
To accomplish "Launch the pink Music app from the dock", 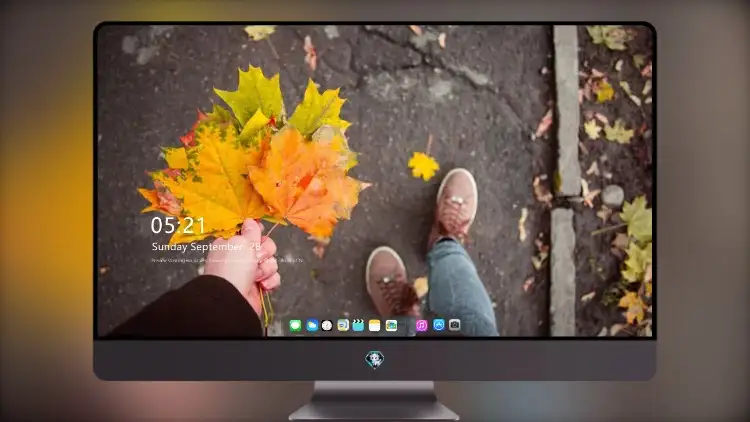I will [x=421, y=326].
